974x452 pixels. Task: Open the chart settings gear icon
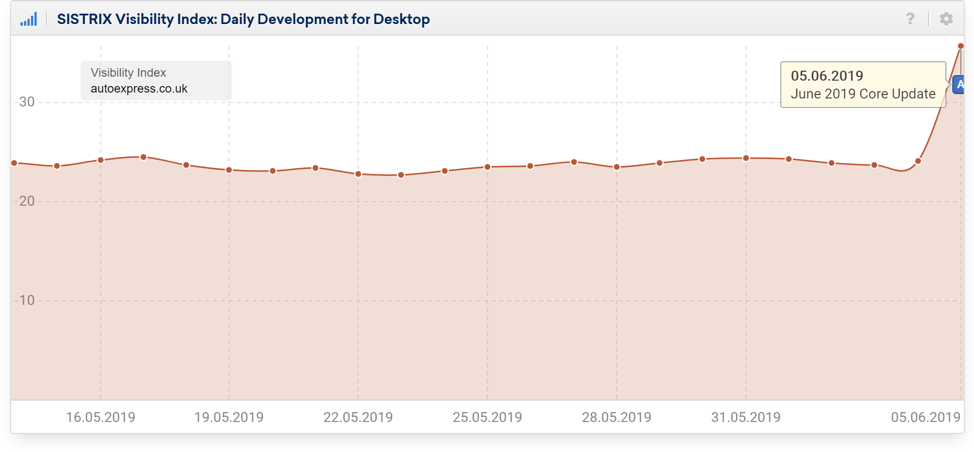coord(946,19)
